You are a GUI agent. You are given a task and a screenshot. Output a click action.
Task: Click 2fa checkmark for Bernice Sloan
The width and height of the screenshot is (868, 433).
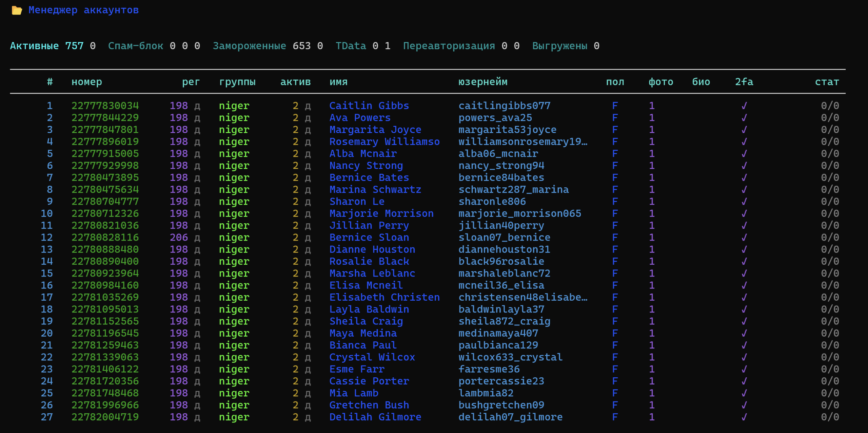[x=744, y=238]
